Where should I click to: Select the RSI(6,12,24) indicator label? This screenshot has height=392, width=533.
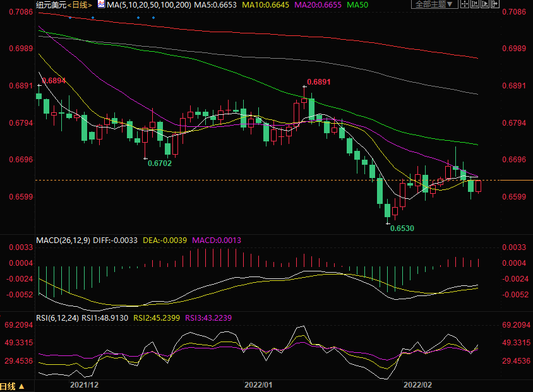[57, 318]
